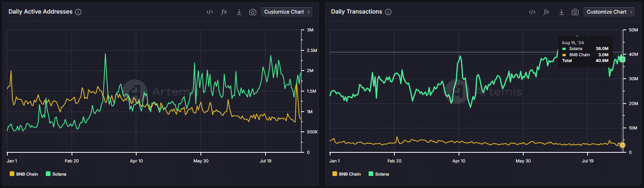The height and width of the screenshot is (188, 644).
Task: Customize the Daily Transactions chart
Action: pyautogui.click(x=609, y=12)
